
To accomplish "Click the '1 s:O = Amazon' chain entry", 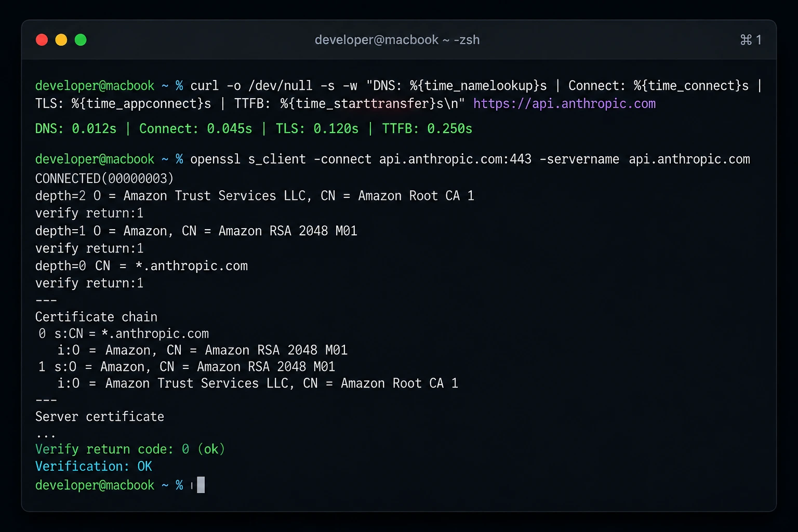I will click(x=187, y=367).
